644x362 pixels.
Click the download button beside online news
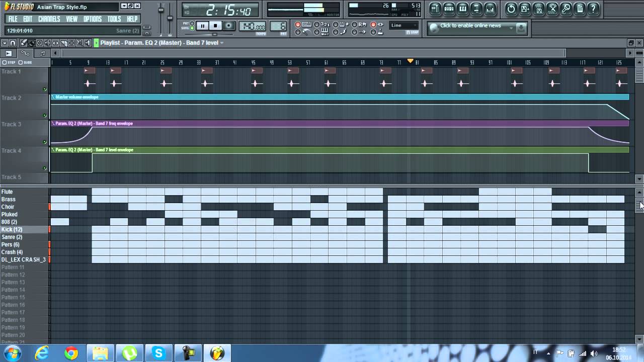point(521,28)
